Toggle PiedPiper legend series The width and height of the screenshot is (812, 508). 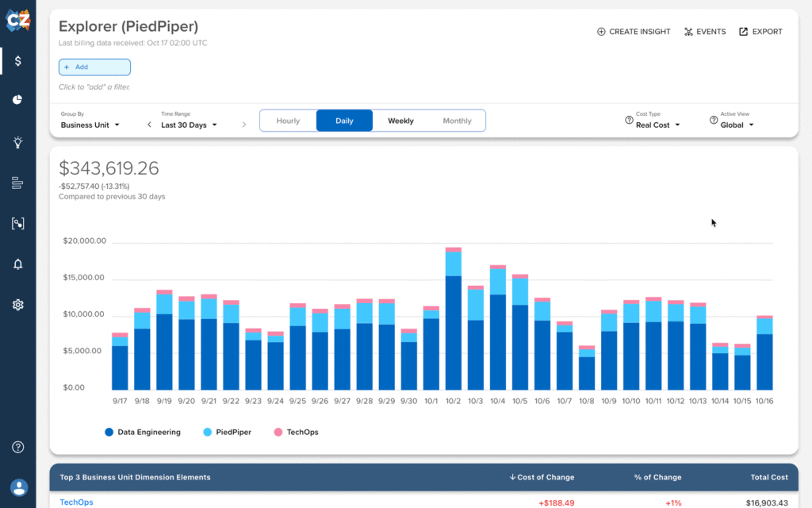click(x=228, y=433)
